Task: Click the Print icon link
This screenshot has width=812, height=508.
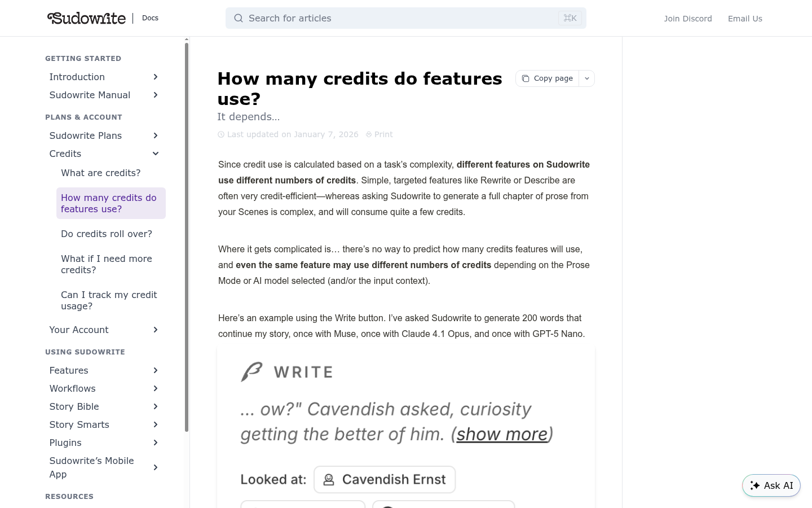Action: (369, 134)
